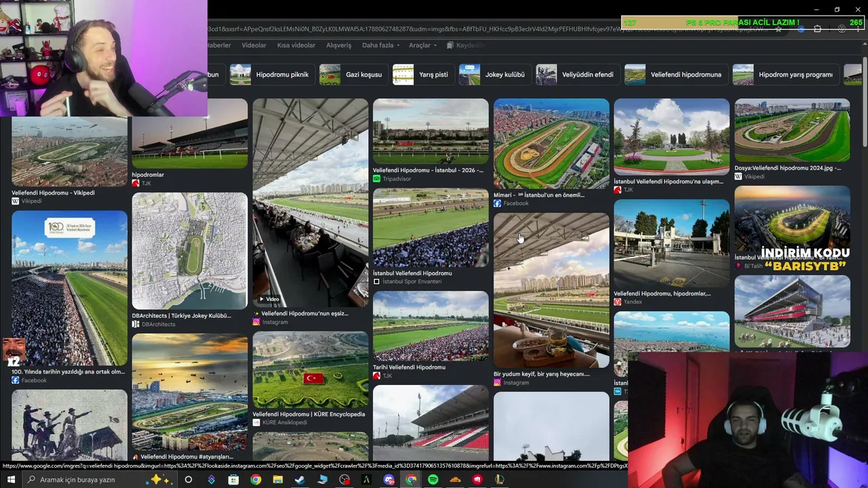Expand the 'Daha fazla' menu

[x=381, y=45]
